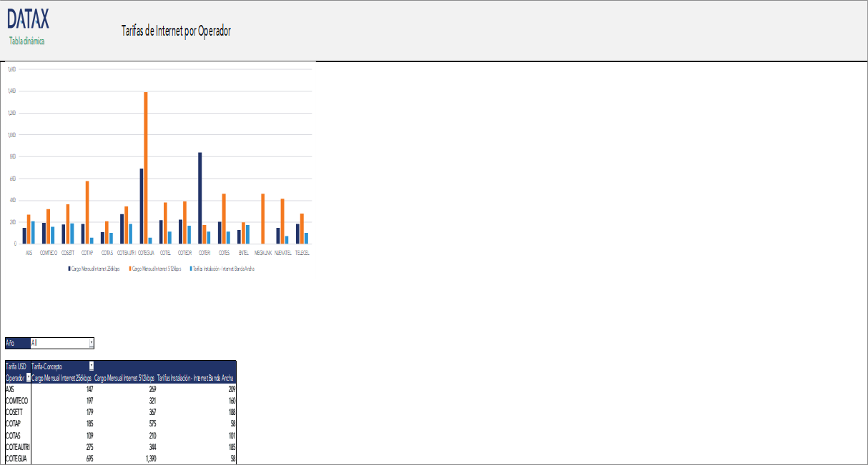The width and height of the screenshot is (868, 465).
Task: Expand the Tarifa-Concepto column filter
Action: point(91,366)
